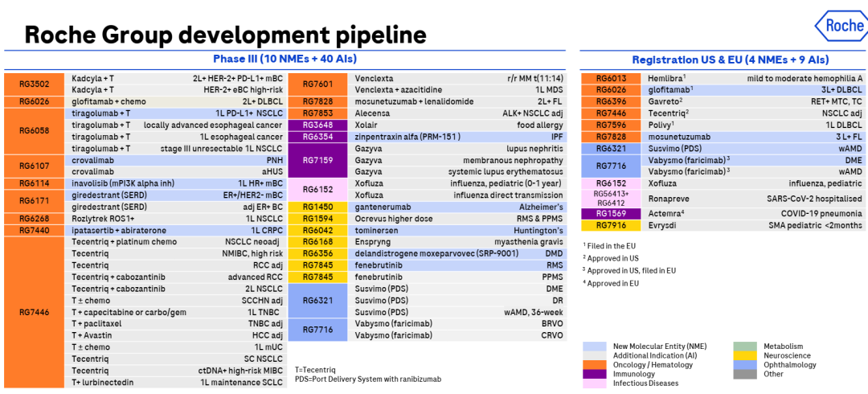
Task: Select the RG6354 compound cell
Action: (x=317, y=137)
